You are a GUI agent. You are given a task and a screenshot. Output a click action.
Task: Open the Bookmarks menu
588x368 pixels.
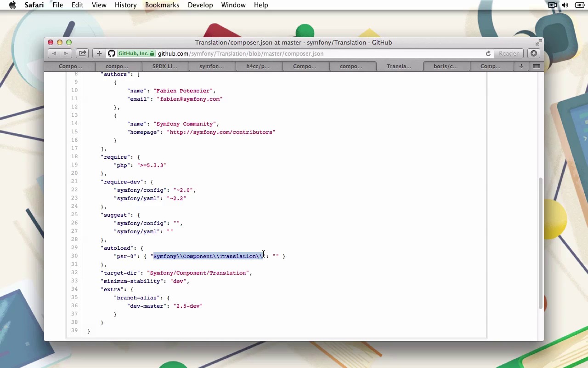click(x=162, y=5)
